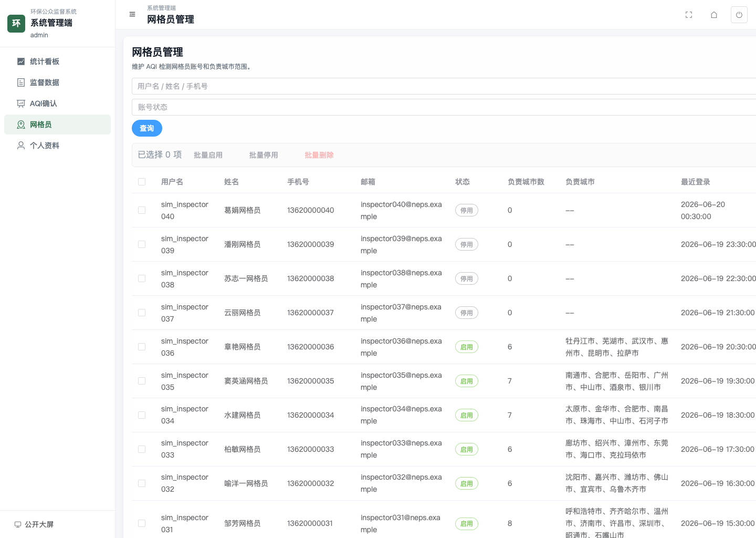Focus the 用户名 / 姓名 / 手机号 search field

click(444, 86)
